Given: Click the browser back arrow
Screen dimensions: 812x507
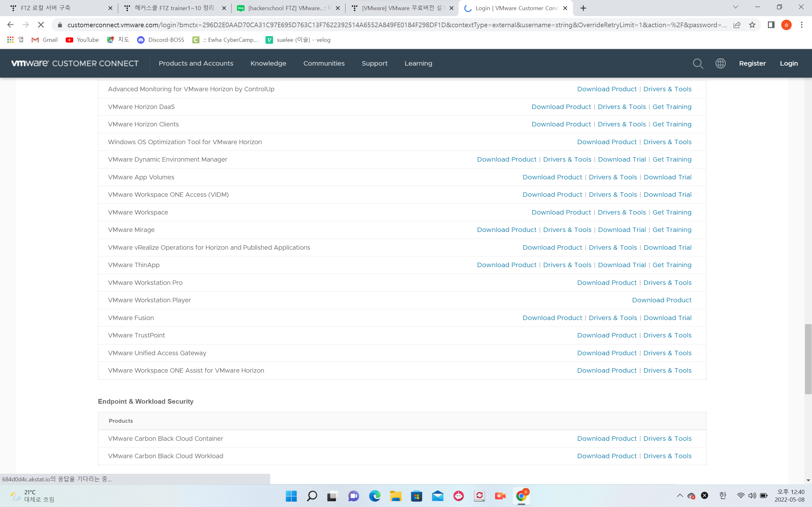Looking at the screenshot, I should (x=10, y=25).
